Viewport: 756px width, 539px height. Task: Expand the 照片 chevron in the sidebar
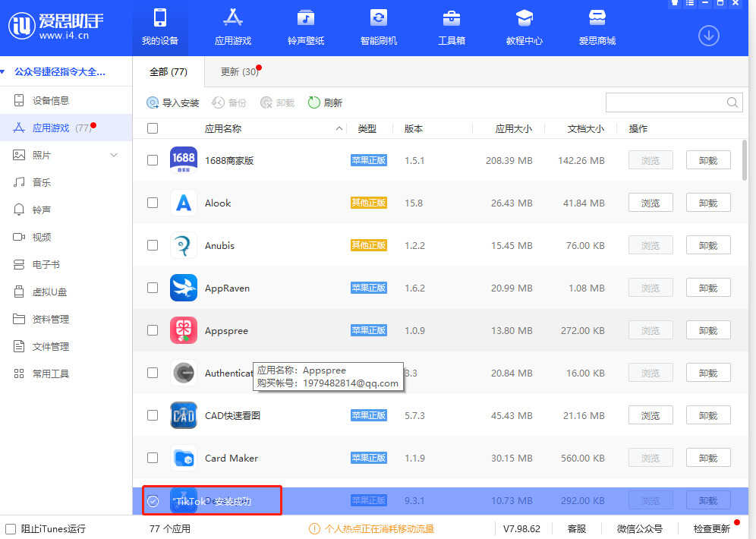tap(114, 155)
